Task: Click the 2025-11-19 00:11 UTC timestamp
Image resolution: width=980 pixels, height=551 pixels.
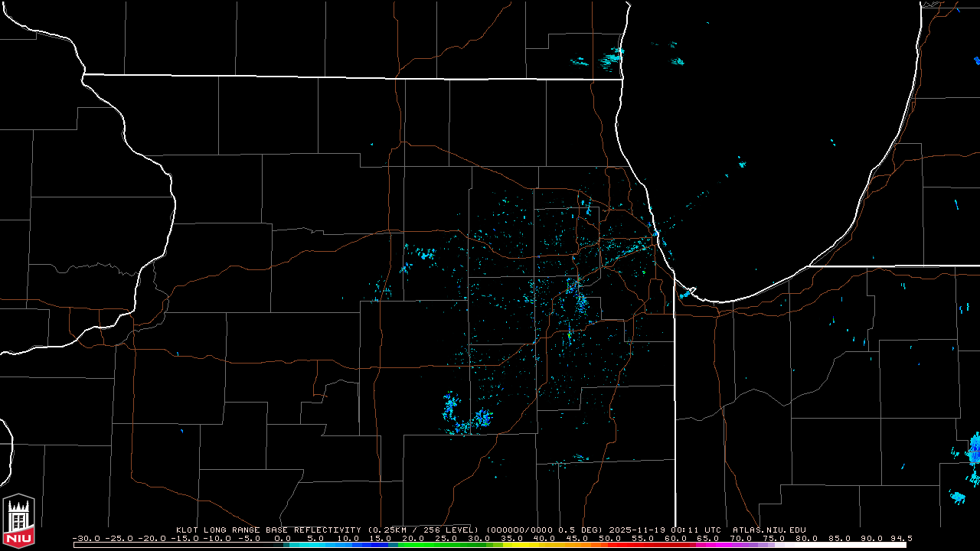Action: [665, 530]
